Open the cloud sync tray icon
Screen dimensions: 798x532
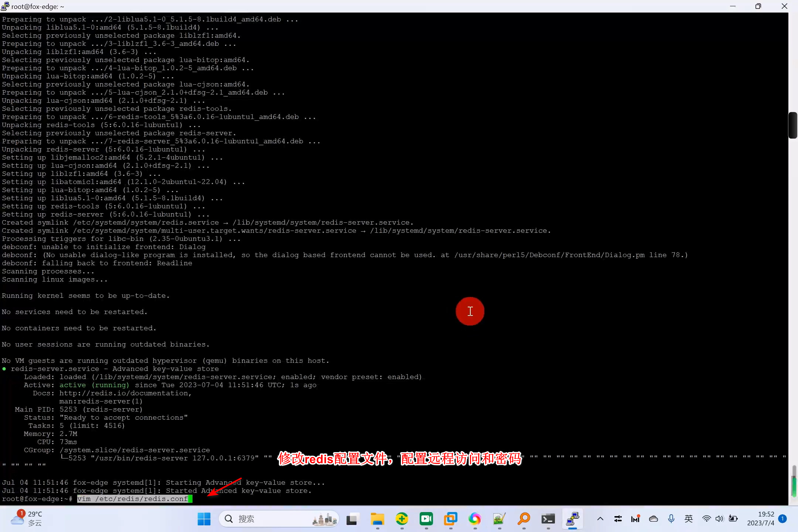click(x=653, y=519)
